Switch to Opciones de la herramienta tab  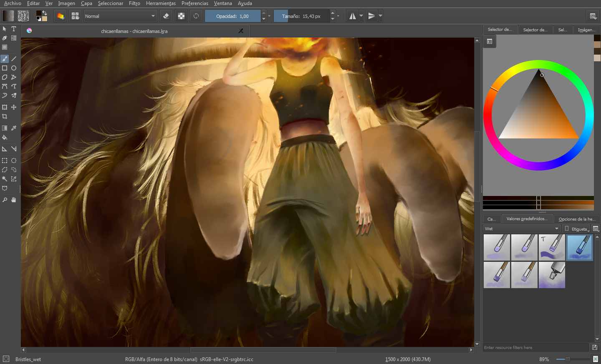(577, 219)
